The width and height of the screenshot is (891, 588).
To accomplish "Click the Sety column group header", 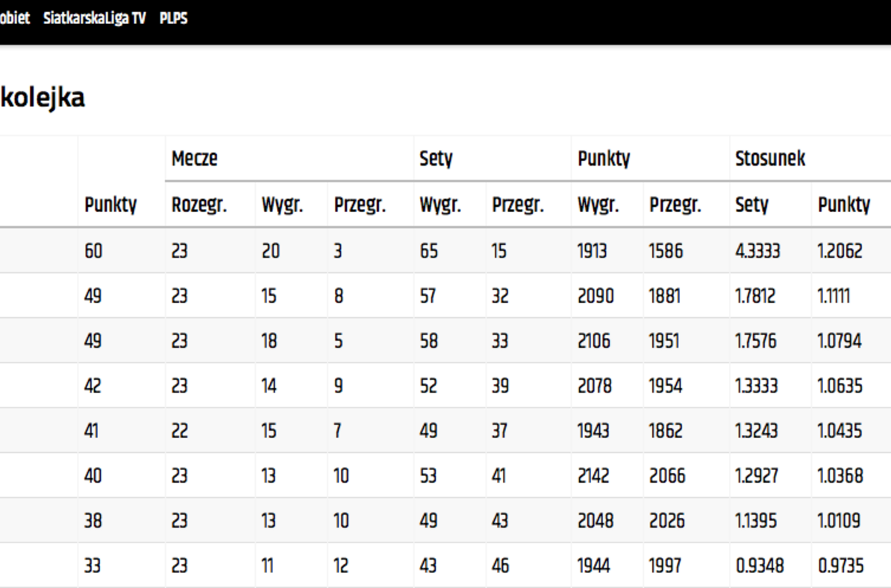I will pyautogui.click(x=436, y=158).
